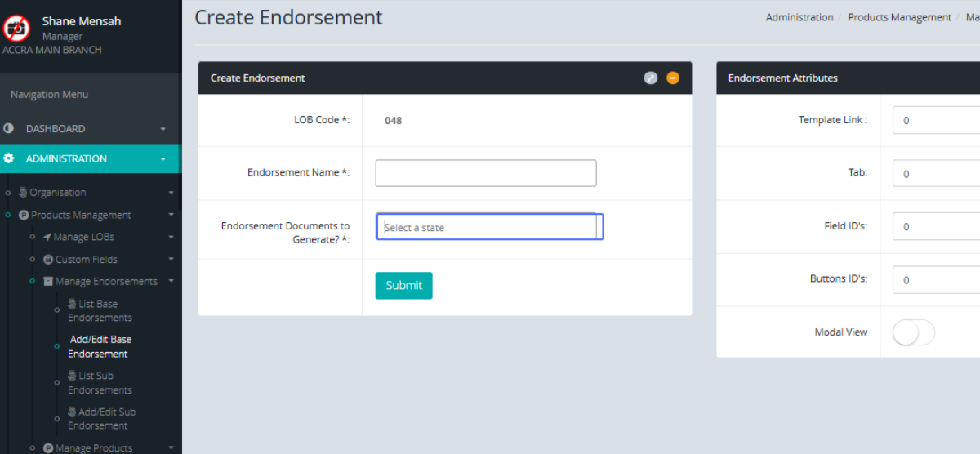The height and width of the screenshot is (454, 980).
Task: Expand the Organisation menu arrow
Action: click(171, 193)
